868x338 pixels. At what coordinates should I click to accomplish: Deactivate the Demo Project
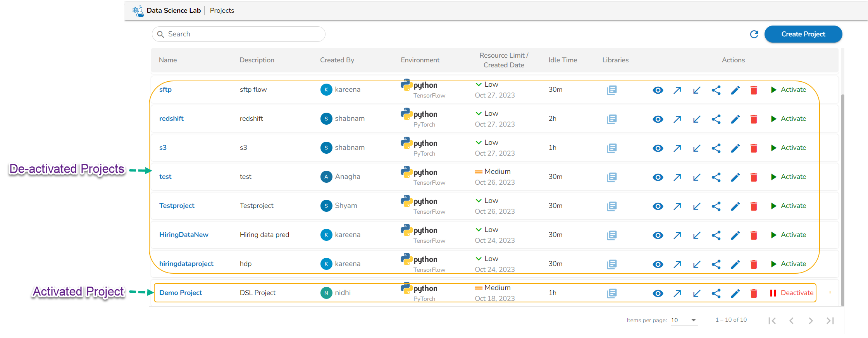click(x=792, y=293)
